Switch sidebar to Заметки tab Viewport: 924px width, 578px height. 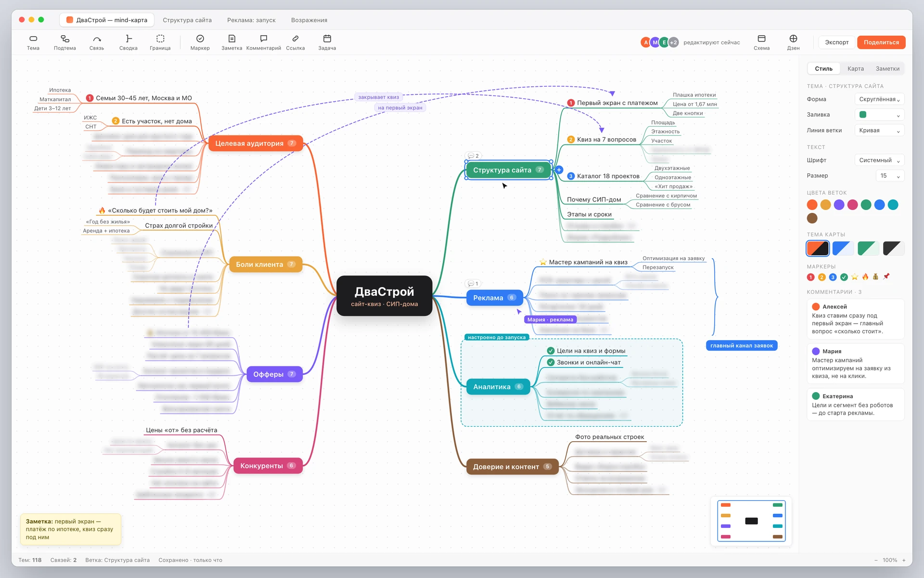887,69
